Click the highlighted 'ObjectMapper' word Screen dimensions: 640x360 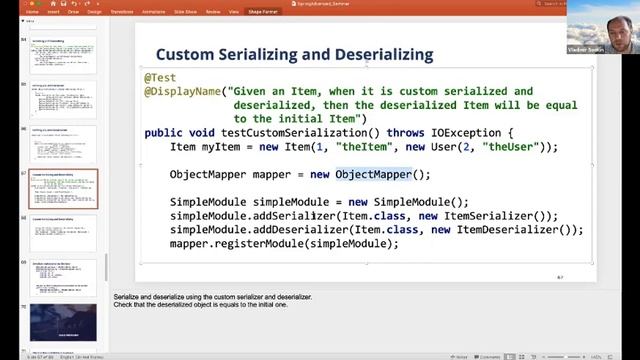pos(373,175)
